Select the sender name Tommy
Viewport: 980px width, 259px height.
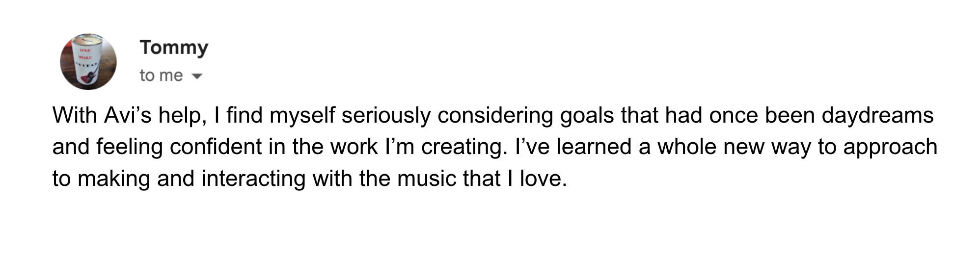tap(174, 47)
